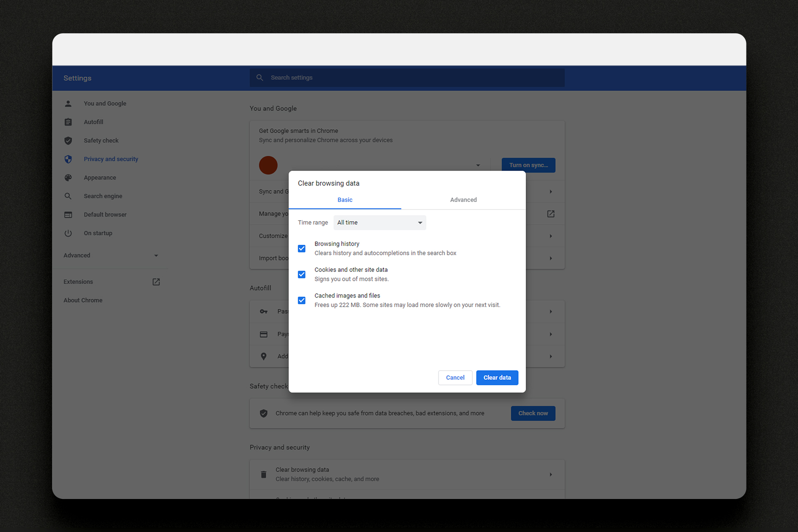Open Safety check in sidebar
Viewport: 798px width, 532px height.
point(101,140)
